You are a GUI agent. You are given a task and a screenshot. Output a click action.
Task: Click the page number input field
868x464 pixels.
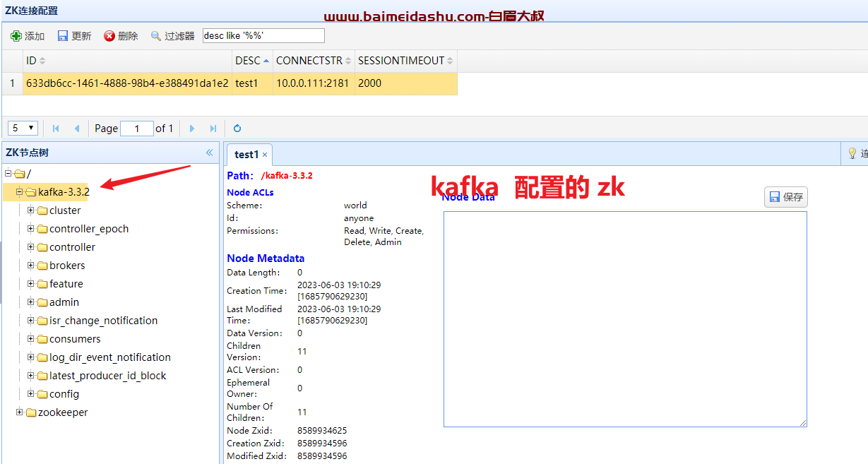click(x=136, y=129)
